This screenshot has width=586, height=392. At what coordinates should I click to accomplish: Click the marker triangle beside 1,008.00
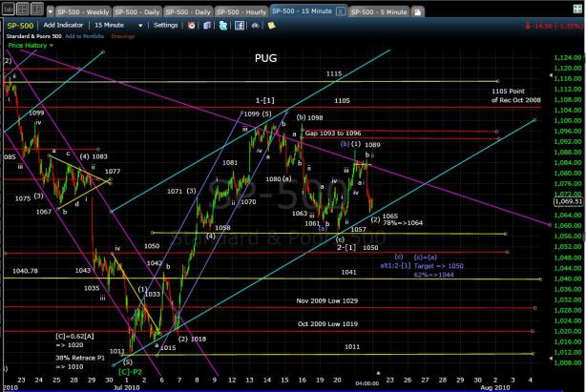pyautogui.click(x=551, y=359)
